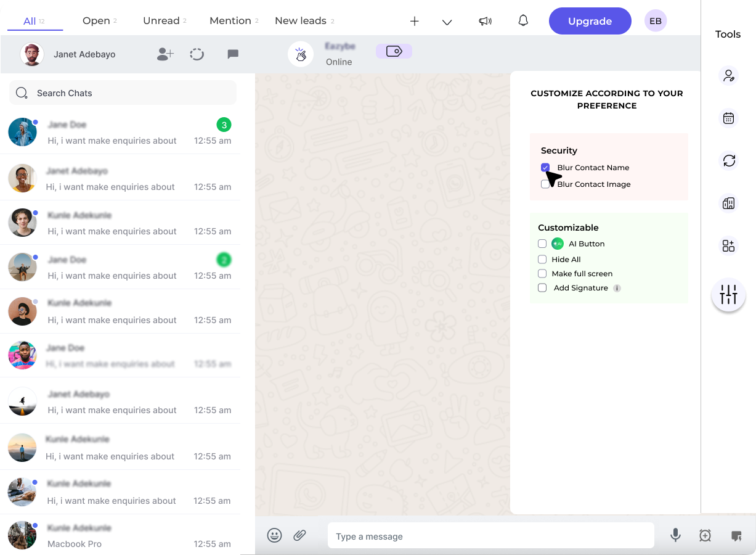Enable Make full screen checkbox

(542, 274)
